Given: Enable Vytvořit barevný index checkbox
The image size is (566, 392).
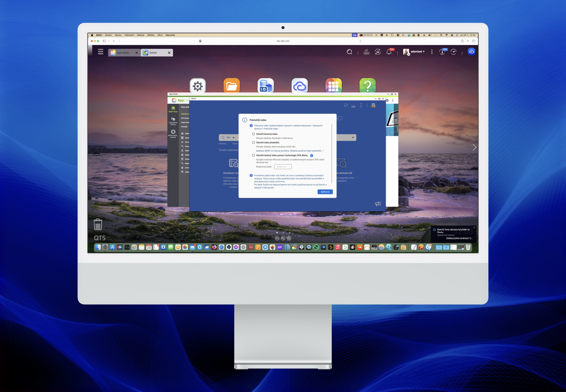Looking at the screenshot, I should tap(253, 134).
